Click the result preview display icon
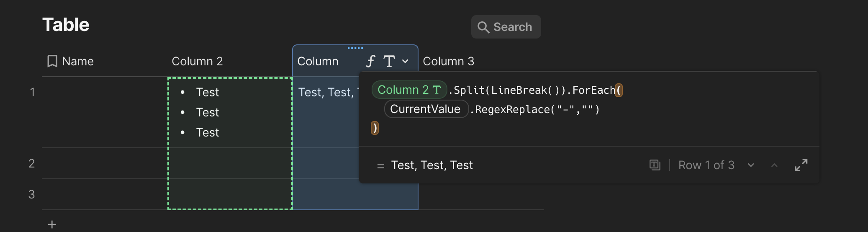Image resolution: width=868 pixels, height=232 pixels. click(655, 165)
